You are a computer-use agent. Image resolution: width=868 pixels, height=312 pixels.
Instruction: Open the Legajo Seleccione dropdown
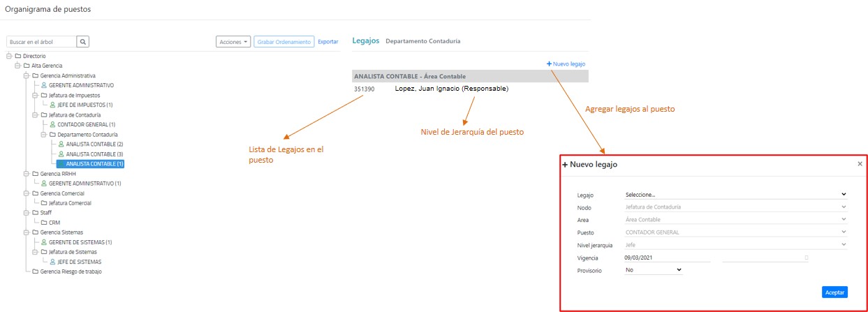point(735,194)
